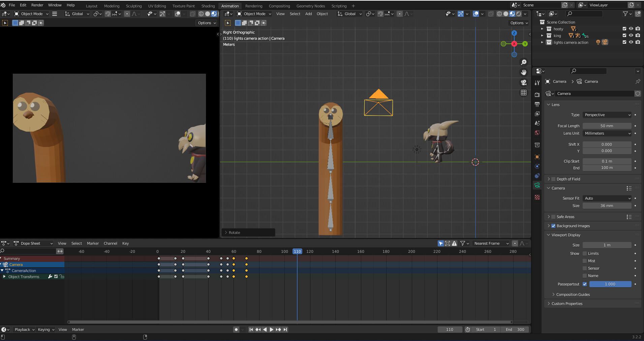Hide the hooty collection in viewport
Image resolution: width=644 pixels, height=341 pixels.
click(631, 29)
